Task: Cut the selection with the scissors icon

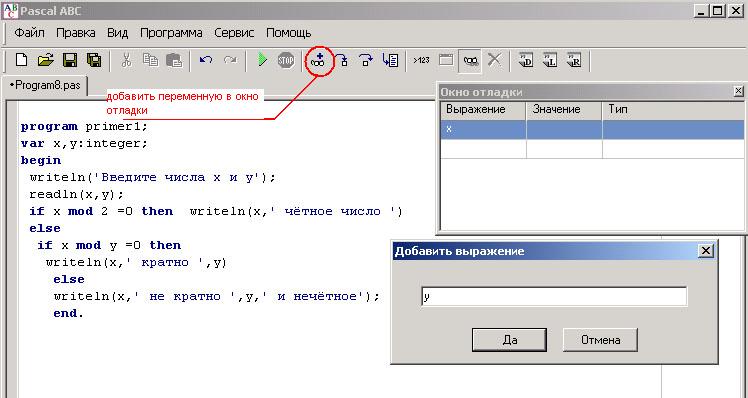Action: tap(126, 60)
